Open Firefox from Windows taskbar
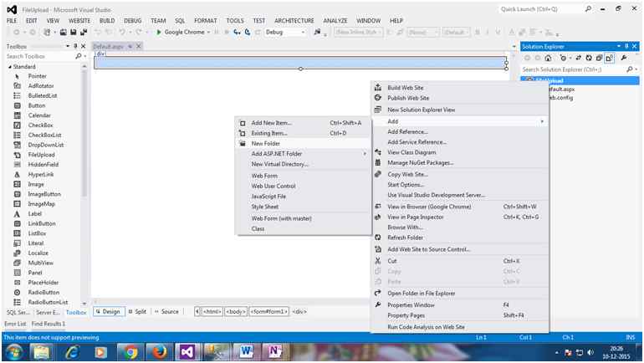 pyautogui.click(x=159, y=352)
